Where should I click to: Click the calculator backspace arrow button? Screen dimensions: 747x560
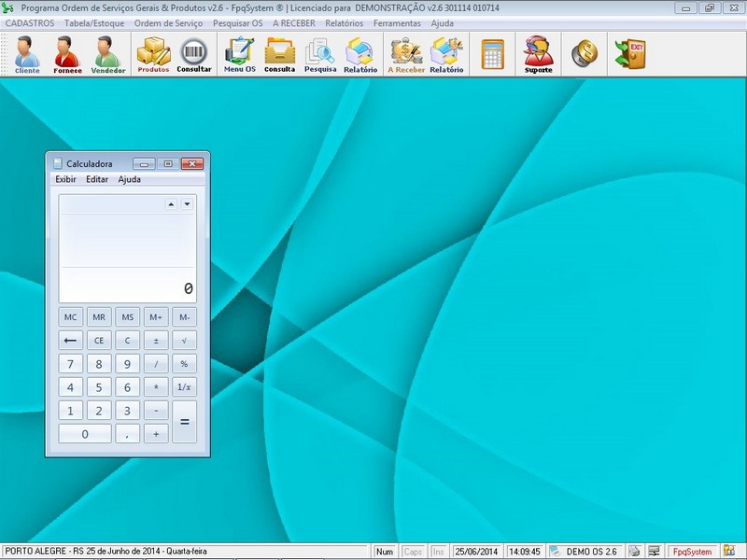click(x=71, y=341)
